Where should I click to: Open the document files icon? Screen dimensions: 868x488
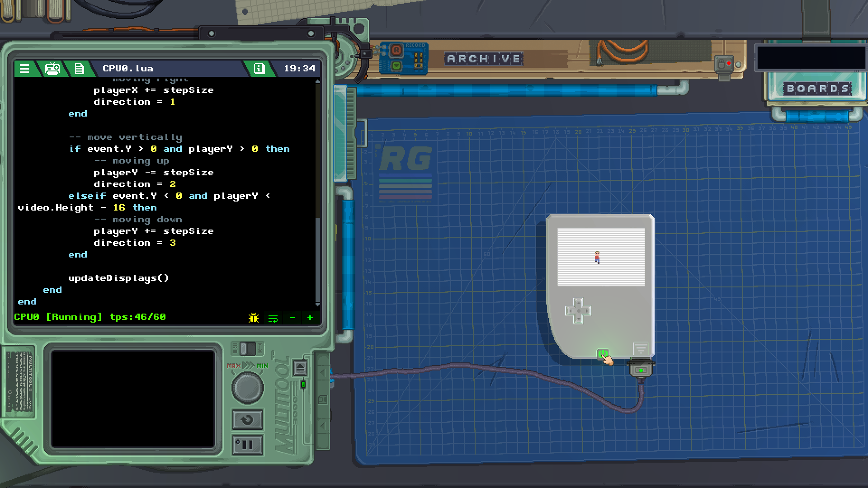pos(80,69)
